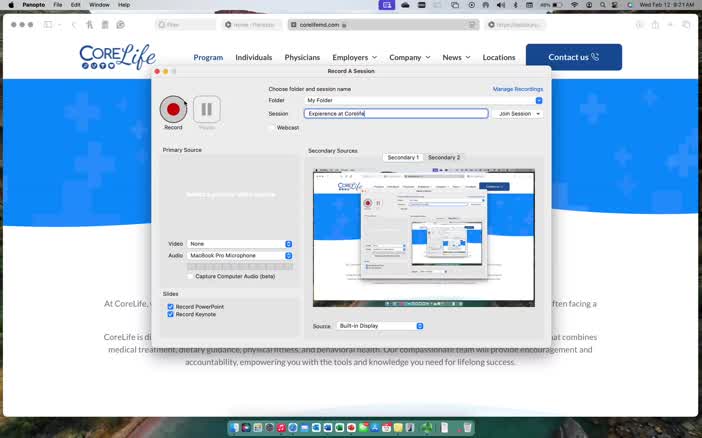The image size is (702, 438).
Task: Open the Source dropdown set to Built-in Display
Action: tap(380, 326)
